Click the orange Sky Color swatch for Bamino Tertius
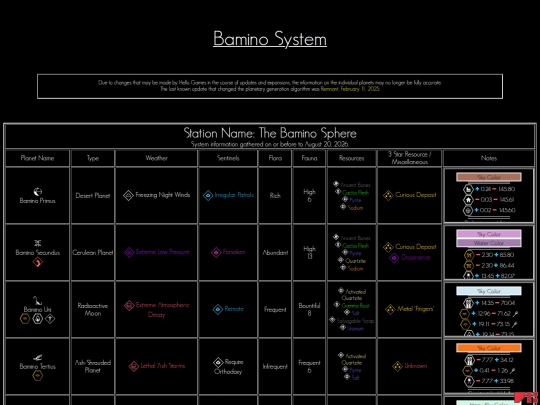540x405 pixels. (x=489, y=348)
